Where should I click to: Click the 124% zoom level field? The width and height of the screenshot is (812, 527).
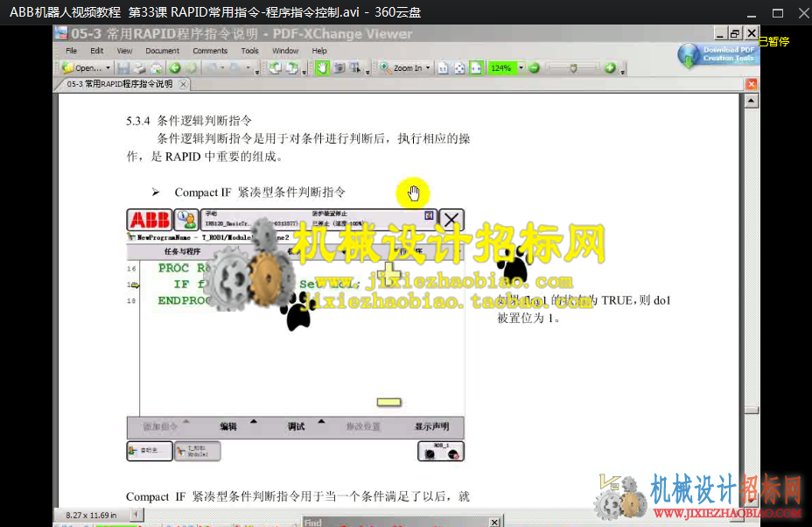point(501,68)
